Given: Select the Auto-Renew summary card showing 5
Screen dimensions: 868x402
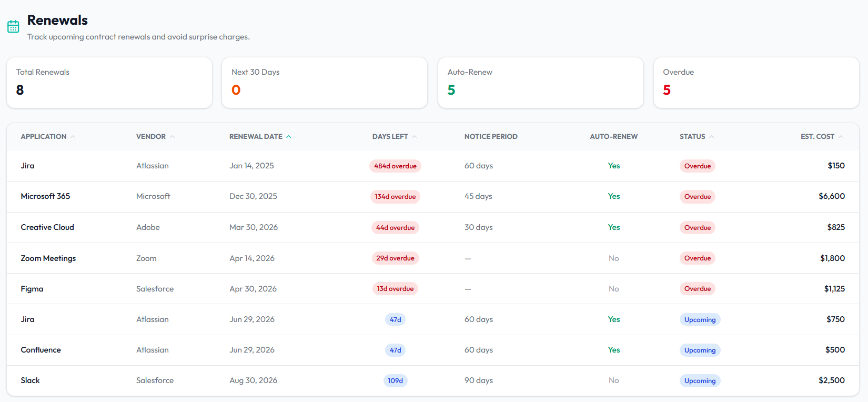Looking at the screenshot, I should pyautogui.click(x=541, y=83).
